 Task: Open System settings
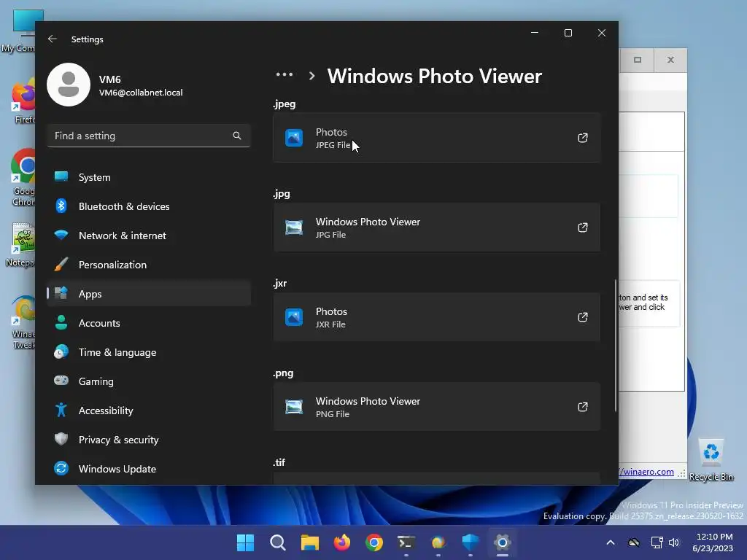point(149,177)
